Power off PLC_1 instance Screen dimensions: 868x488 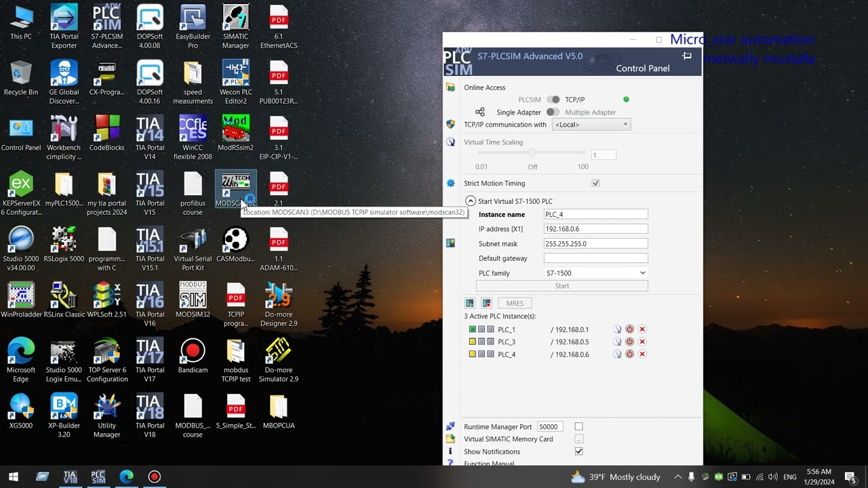pyautogui.click(x=629, y=329)
